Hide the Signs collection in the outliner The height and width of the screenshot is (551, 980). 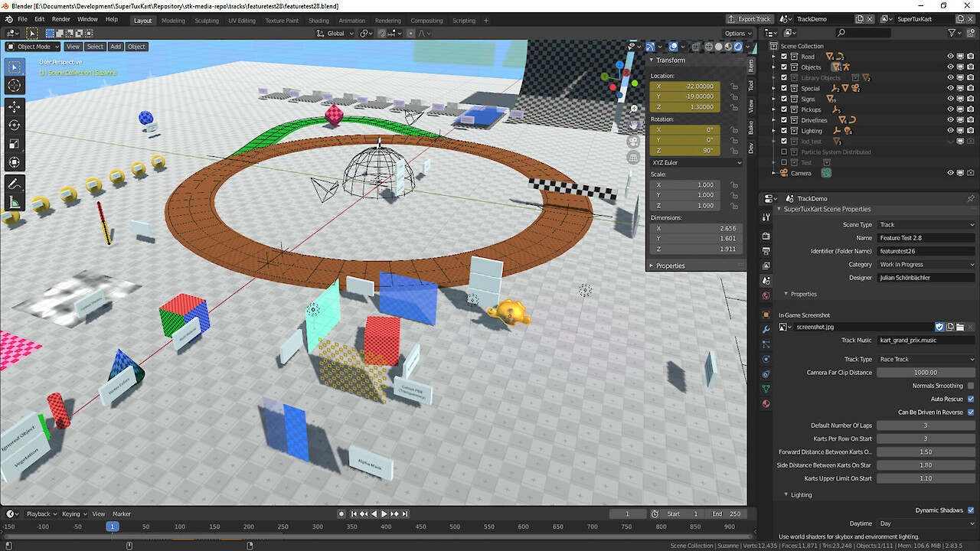click(950, 99)
